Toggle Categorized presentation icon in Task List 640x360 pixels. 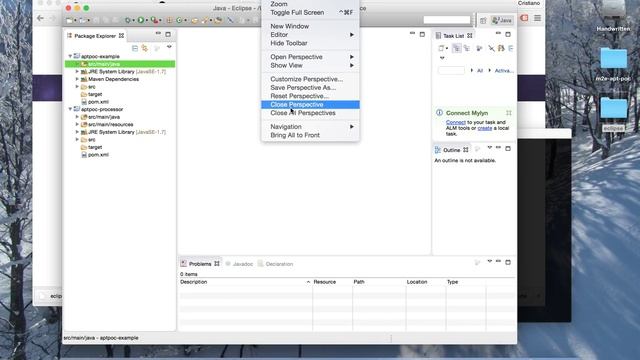pyautogui.click(x=456, y=49)
